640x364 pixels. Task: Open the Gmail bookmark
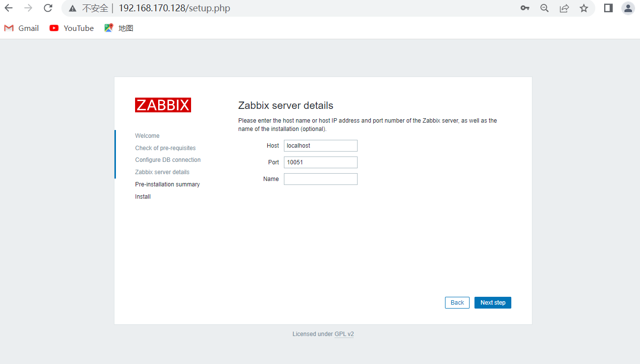pyautogui.click(x=22, y=28)
